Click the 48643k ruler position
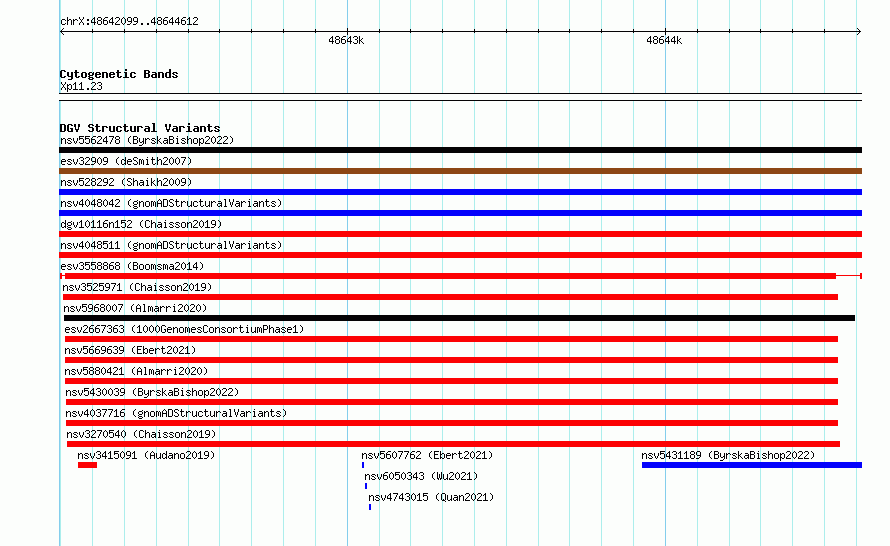This screenshot has width=890, height=546. coord(346,40)
